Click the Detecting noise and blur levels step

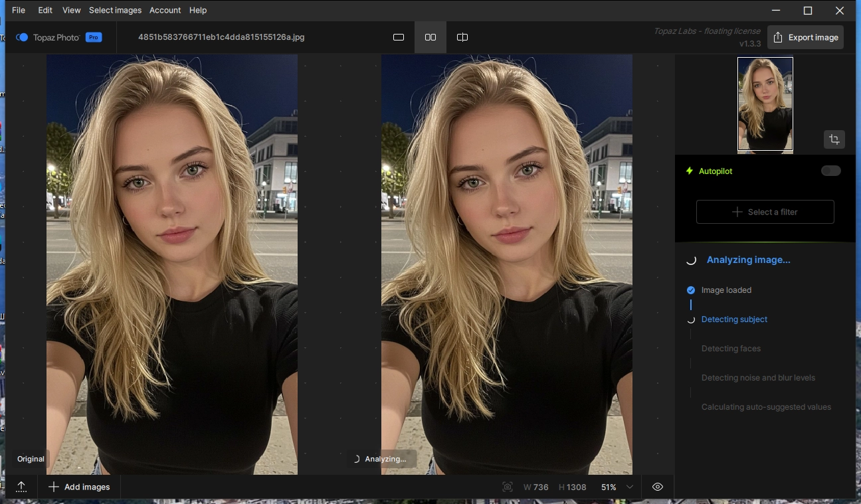click(x=758, y=378)
